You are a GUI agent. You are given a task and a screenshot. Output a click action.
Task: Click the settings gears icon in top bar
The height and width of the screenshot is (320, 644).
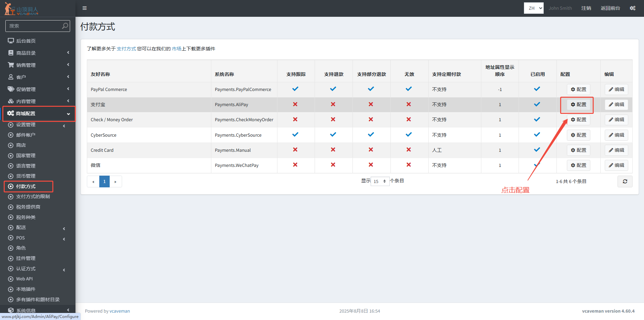632,8
